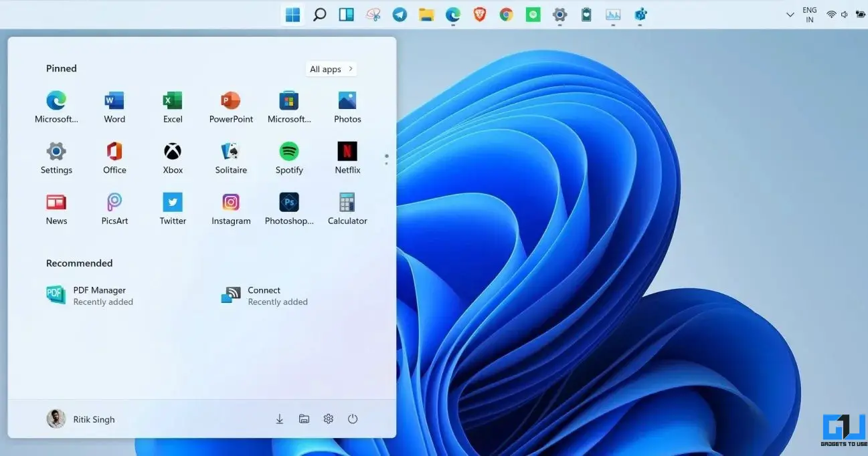Open Ritik Singh user account menu
The width and height of the screenshot is (868, 456).
(81, 419)
